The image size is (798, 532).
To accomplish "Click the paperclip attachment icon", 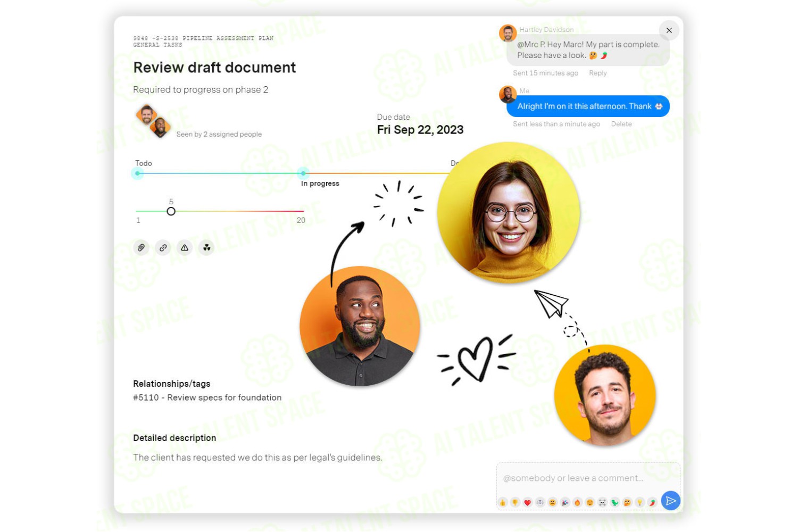I will click(x=141, y=248).
